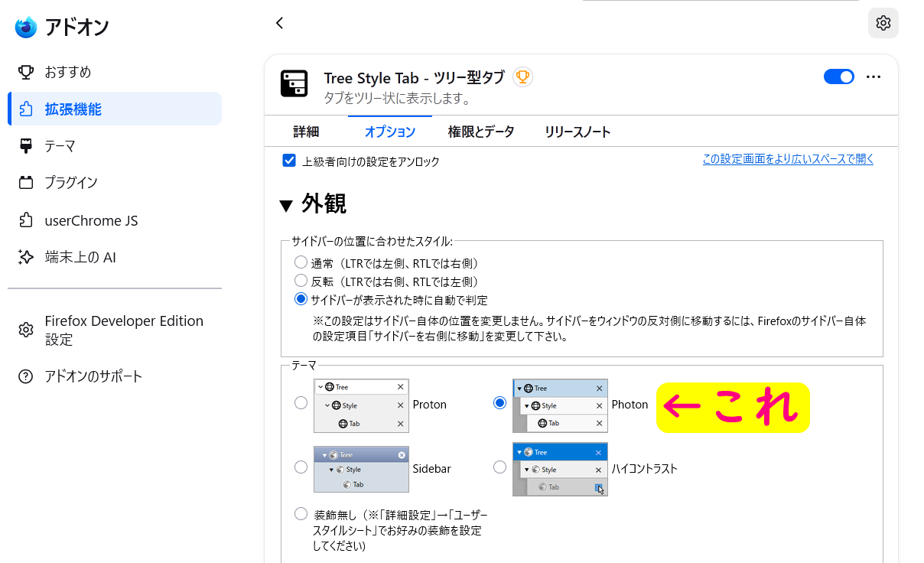Open the 端末上の AI sidebar category
The height and width of the screenshot is (563, 924).
point(115,257)
